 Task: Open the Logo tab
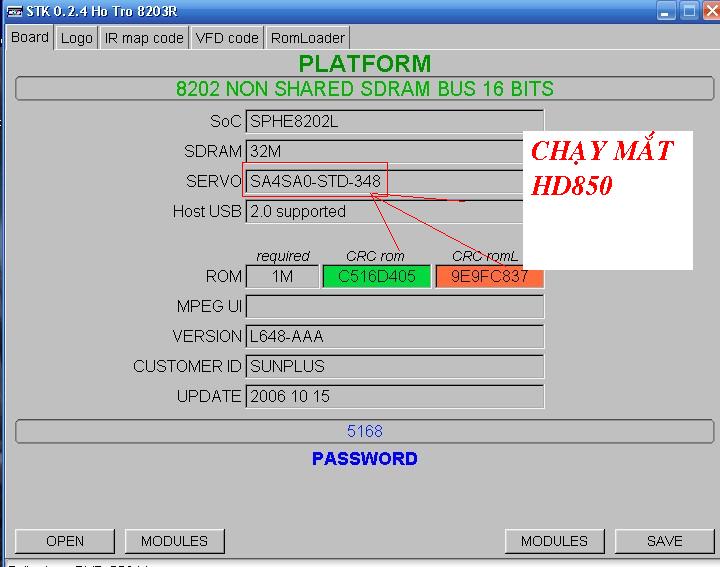77,38
